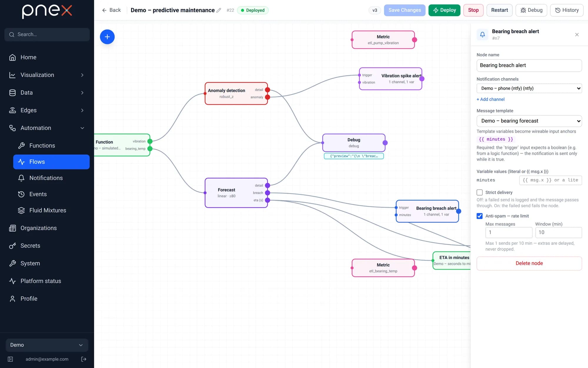Click the sidebar Search field

[47, 34]
